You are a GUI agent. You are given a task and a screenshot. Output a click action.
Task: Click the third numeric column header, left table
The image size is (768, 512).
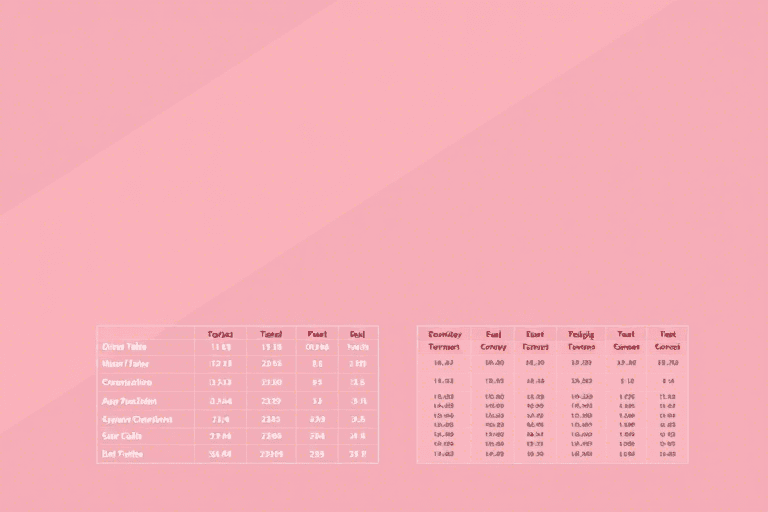tap(317, 334)
